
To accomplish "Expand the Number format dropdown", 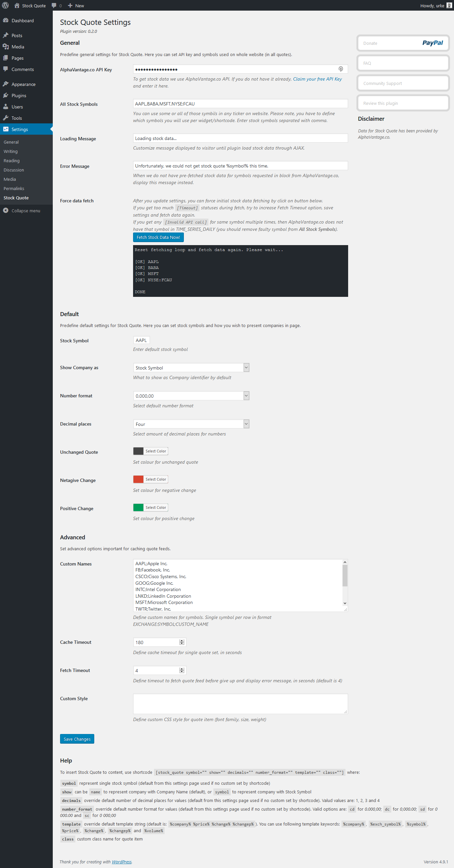I will point(191,396).
